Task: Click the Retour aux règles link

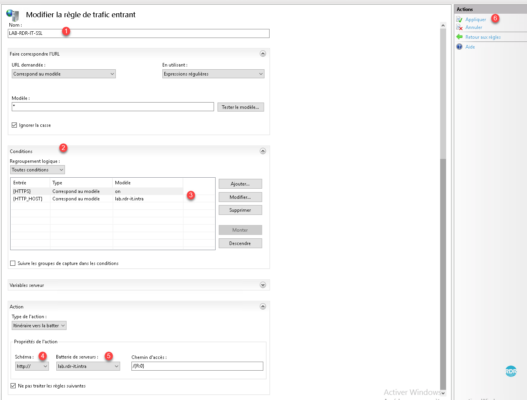Action: click(483, 37)
